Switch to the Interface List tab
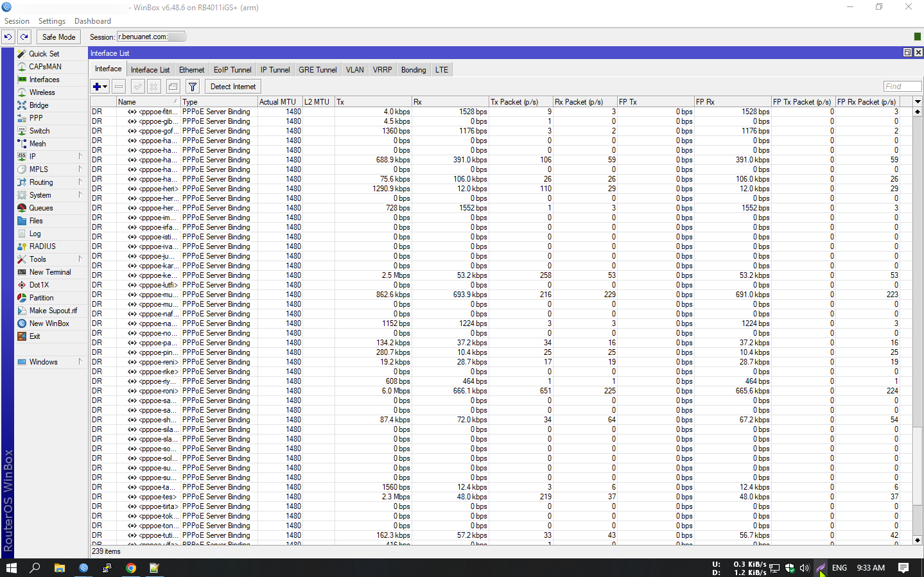924x577 pixels. (x=150, y=70)
